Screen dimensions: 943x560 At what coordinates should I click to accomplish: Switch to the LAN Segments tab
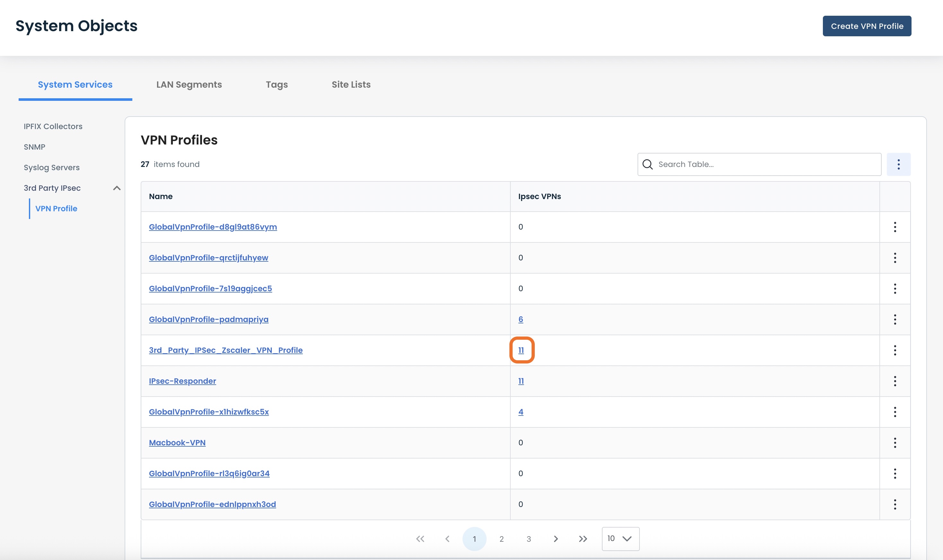click(189, 84)
